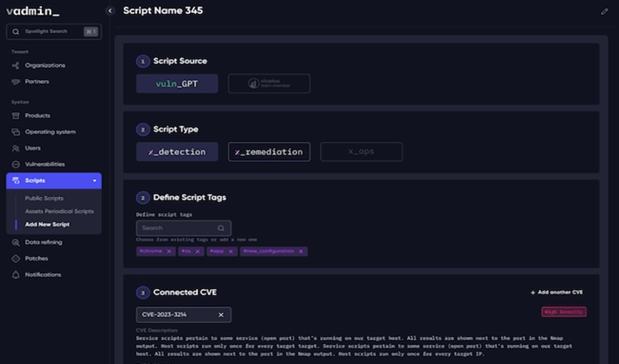
Task: Collapse the sidebar with the chevron button
Action: pyautogui.click(x=110, y=11)
